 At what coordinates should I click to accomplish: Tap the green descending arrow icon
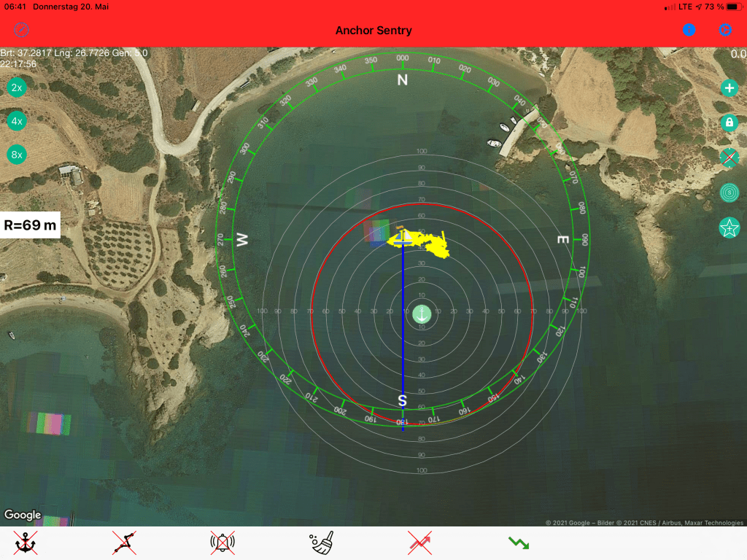click(x=519, y=543)
